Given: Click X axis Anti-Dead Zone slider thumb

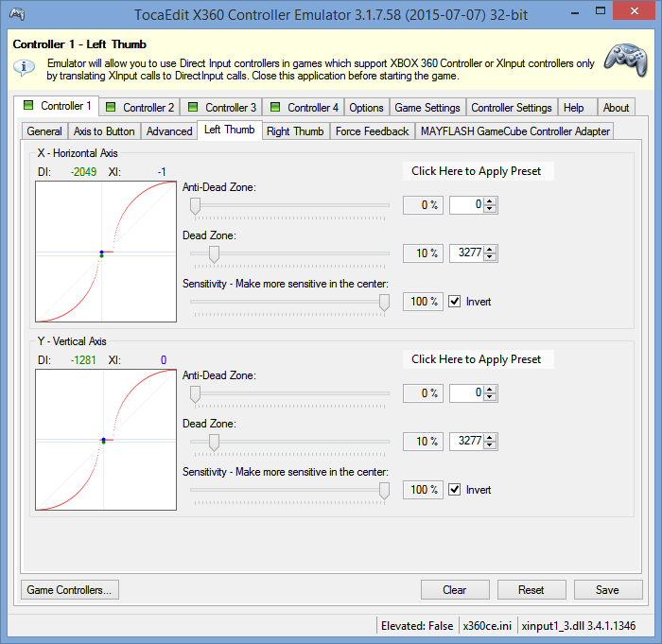Looking at the screenshot, I should click(195, 206).
